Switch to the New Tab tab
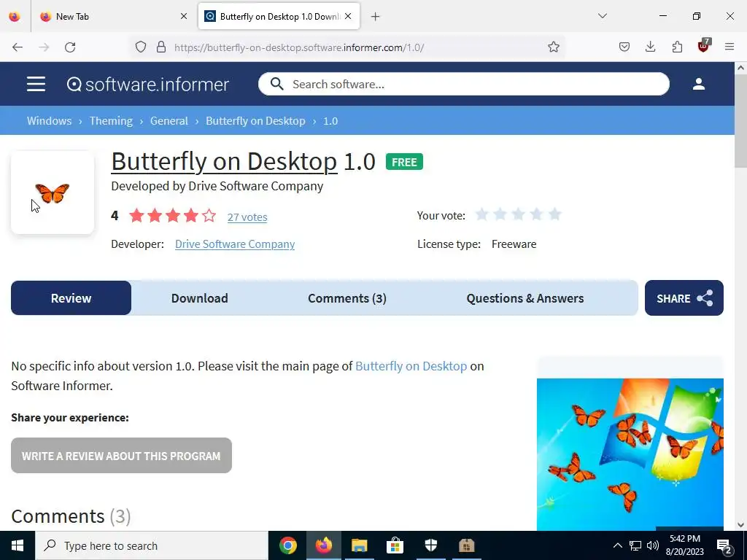The image size is (747, 560). point(113,16)
